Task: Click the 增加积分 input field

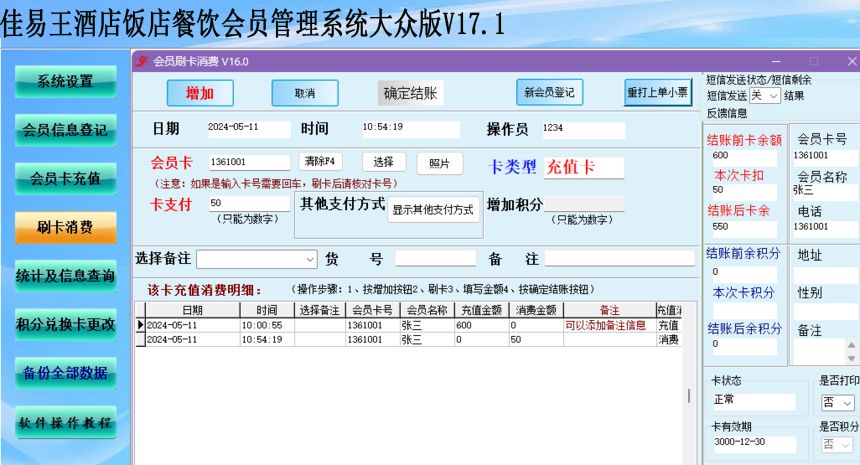Action: coord(584,204)
